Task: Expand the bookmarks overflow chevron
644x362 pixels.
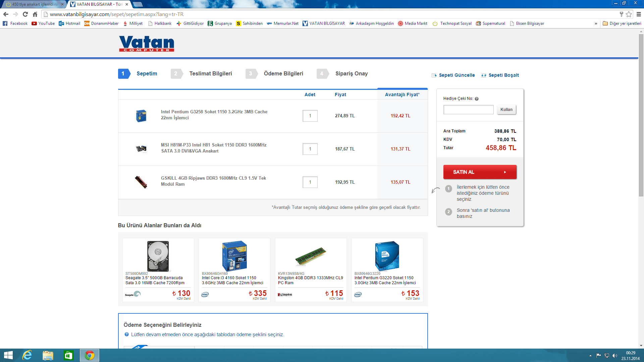Action: coord(596,23)
